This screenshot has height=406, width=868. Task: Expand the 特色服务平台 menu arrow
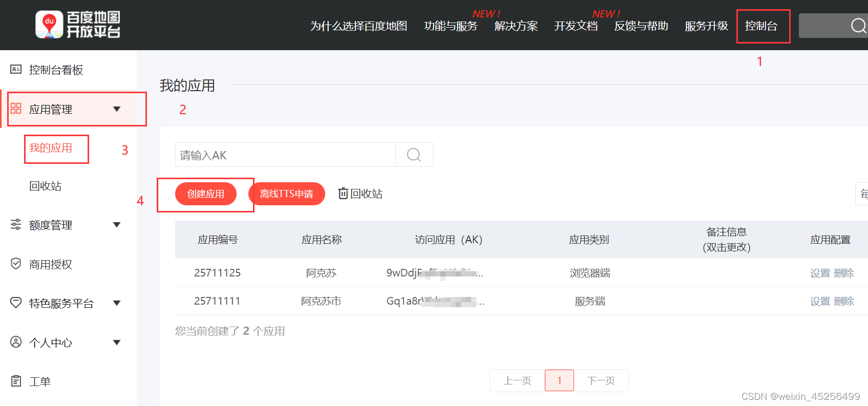coord(117,303)
